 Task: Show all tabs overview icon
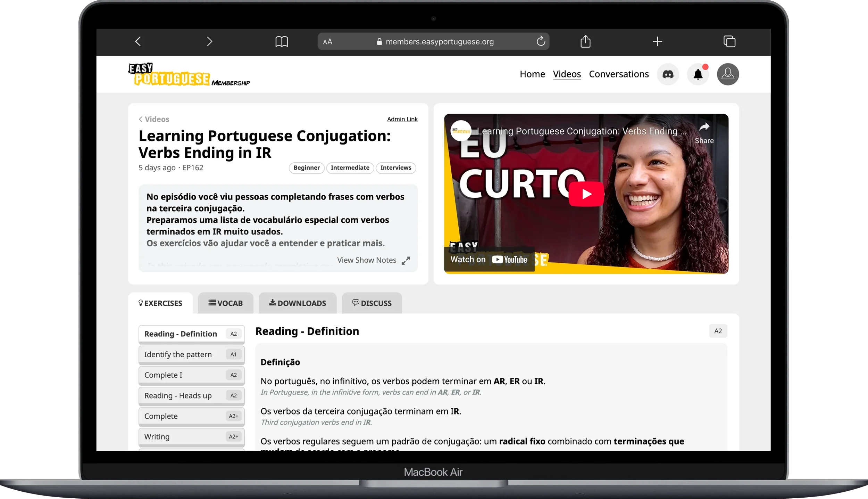729,41
